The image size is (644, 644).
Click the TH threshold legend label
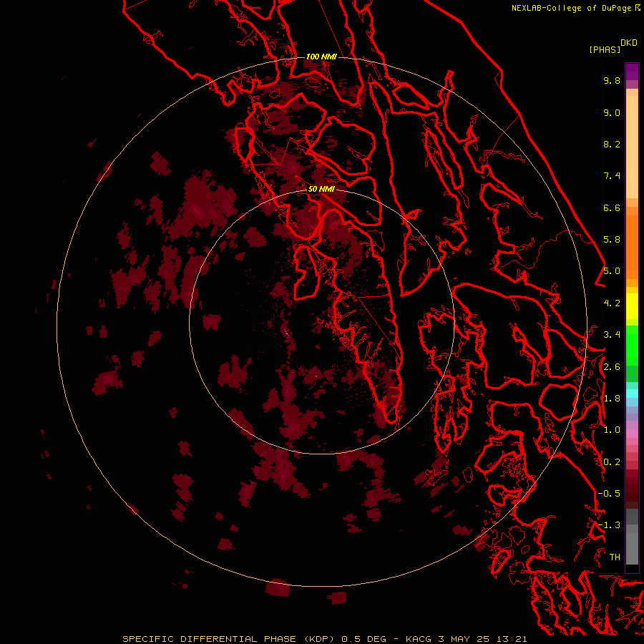tap(615, 557)
